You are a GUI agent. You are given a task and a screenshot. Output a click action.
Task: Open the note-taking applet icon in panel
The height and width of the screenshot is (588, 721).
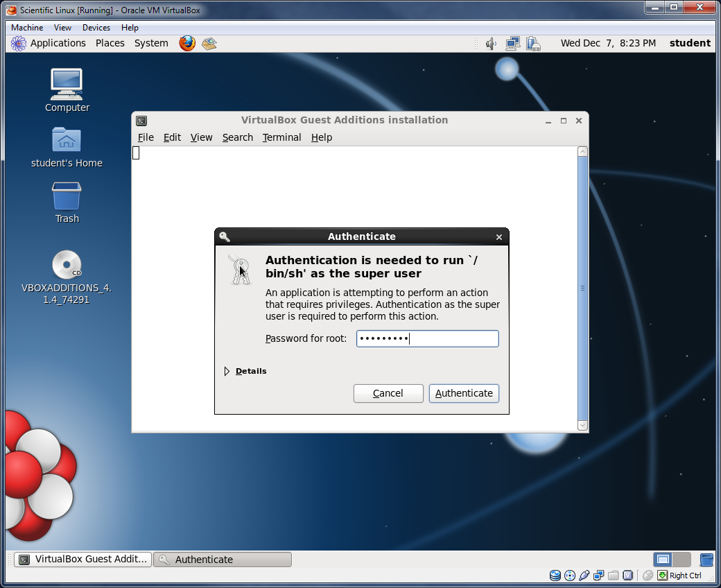tap(209, 43)
